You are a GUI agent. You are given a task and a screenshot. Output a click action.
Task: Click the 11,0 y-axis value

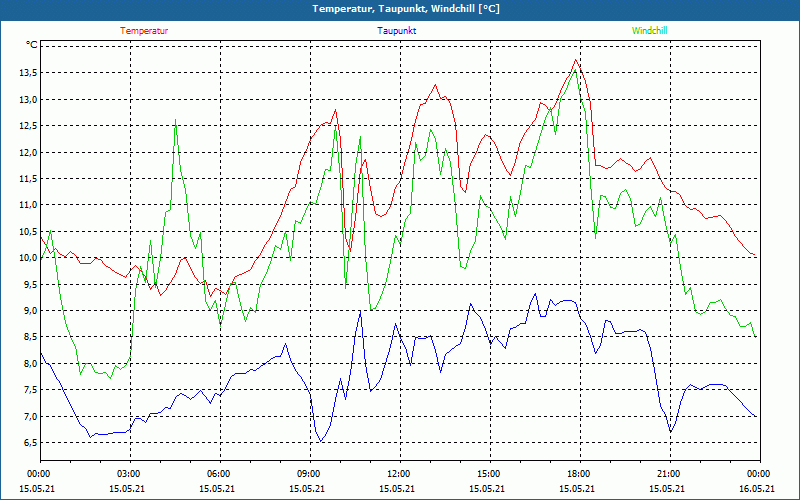(x=28, y=205)
